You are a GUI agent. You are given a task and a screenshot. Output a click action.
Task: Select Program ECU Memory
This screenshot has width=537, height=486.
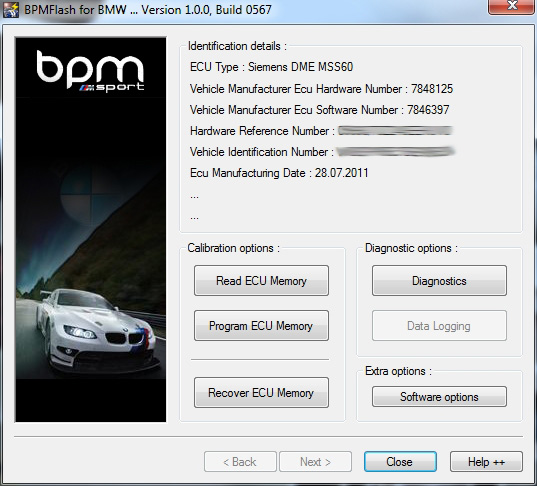tap(261, 326)
